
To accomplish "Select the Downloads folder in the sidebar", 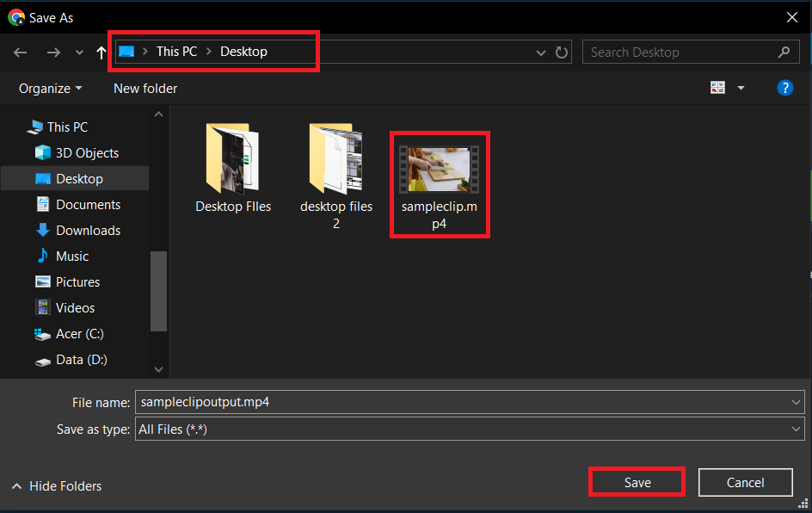I will tap(84, 230).
